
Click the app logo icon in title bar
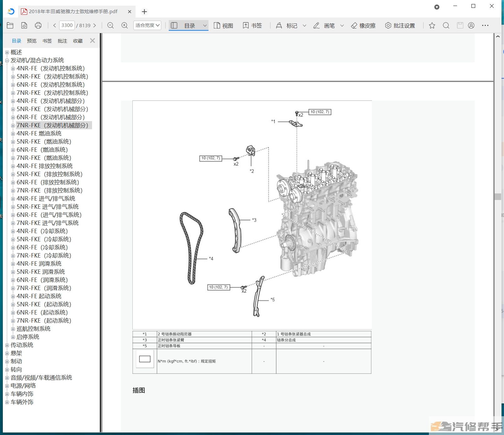tap(11, 11)
